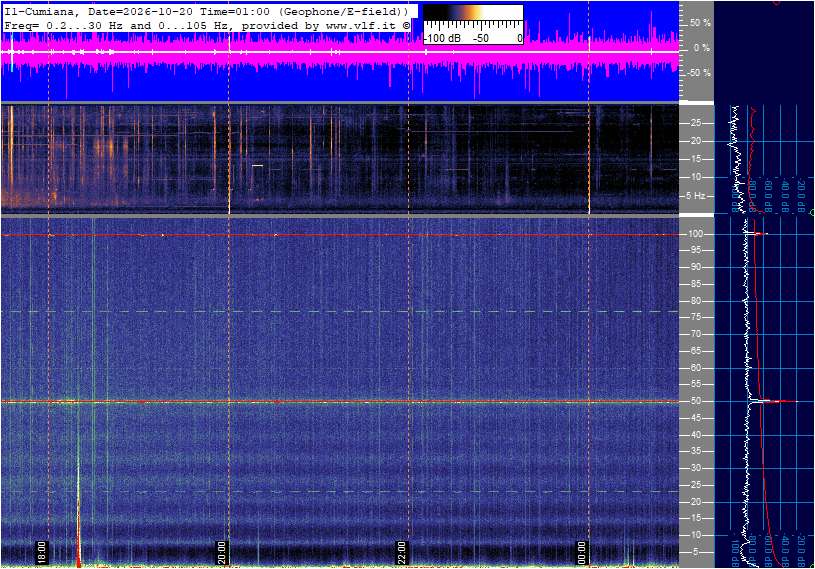This screenshot has height=569, width=815.
Task: Click the color gradient bar in dB legend
Action: point(473,12)
